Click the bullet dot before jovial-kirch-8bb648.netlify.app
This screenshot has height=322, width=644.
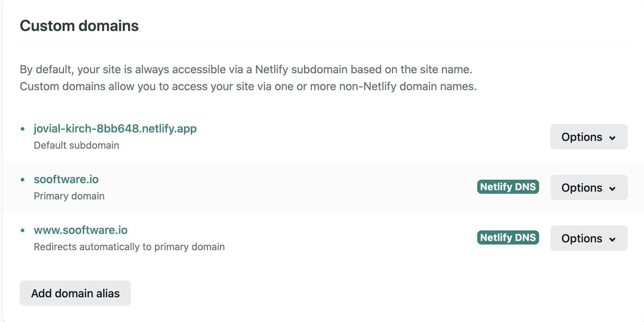pos(23,129)
